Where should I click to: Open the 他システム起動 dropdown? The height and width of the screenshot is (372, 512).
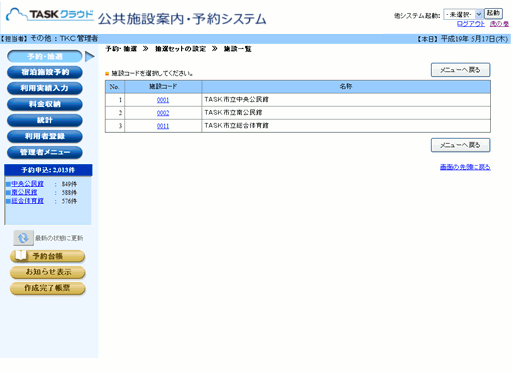click(x=463, y=14)
